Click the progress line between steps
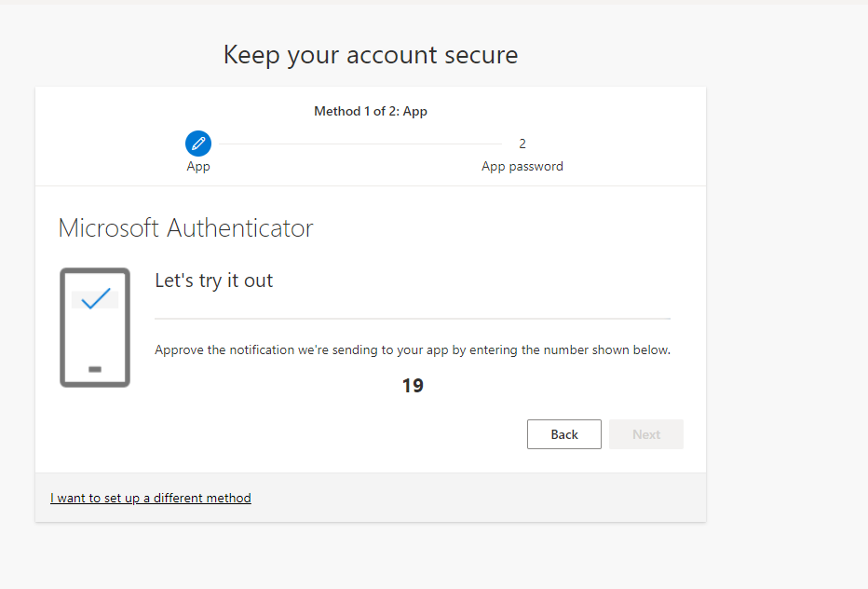This screenshot has width=868, height=589. click(360, 144)
